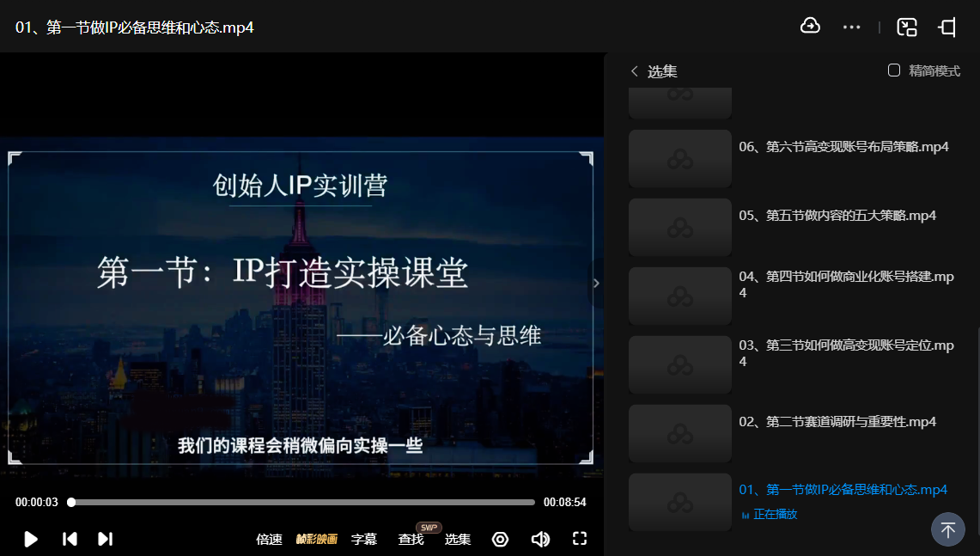Go back to previous video
The height and width of the screenshot is (556, 980).
pos(69,539)
